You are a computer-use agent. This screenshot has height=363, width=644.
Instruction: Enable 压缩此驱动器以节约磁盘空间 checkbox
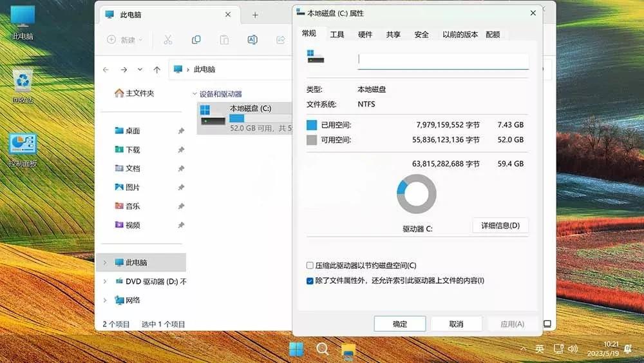click(x=310, y=266)
